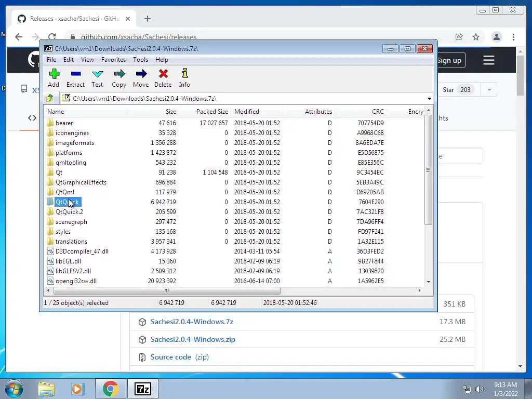Open the Star dropdown arrow on GitHub
This screenshot has width=532, height=399.
(x=489, y=90)
